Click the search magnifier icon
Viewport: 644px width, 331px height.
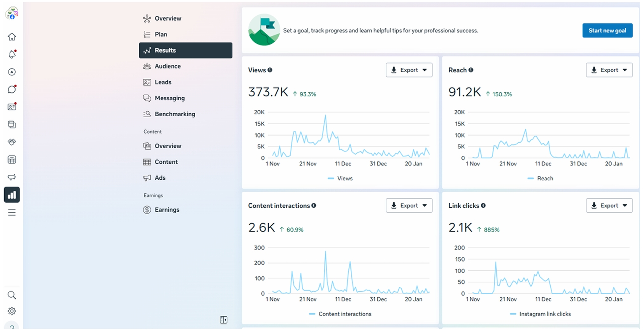12,295
